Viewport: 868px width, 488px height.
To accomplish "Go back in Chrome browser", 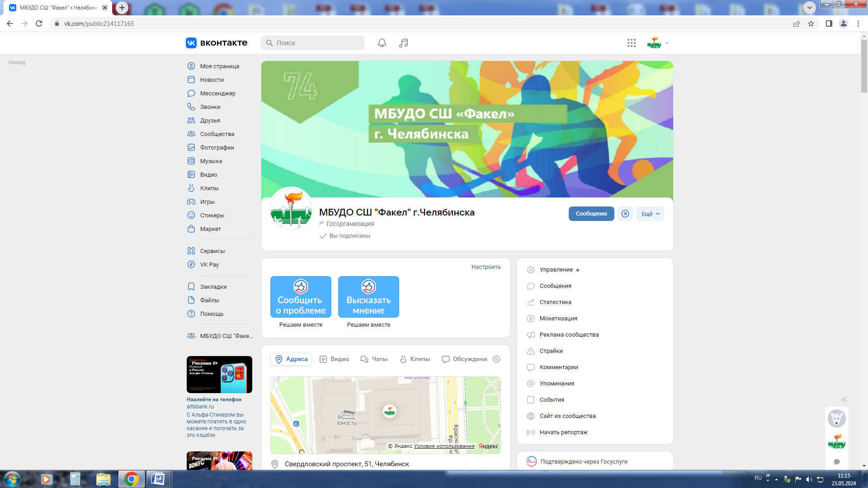I will 10,23.
